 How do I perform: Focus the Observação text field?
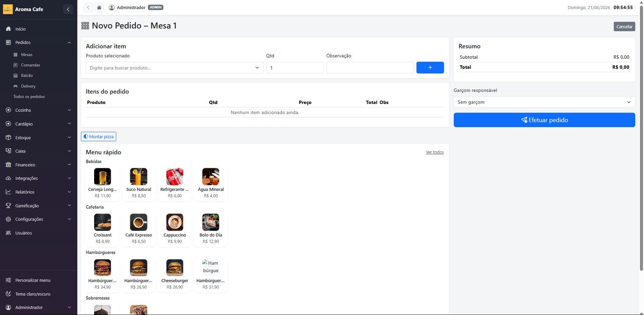[370, 67]
